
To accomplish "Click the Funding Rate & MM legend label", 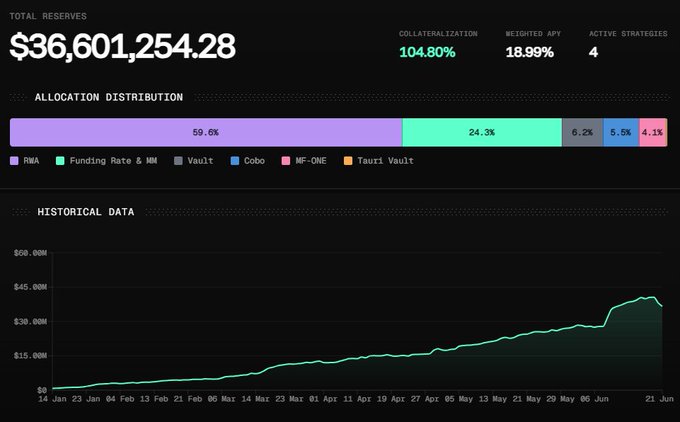I will tap(113, 161).
